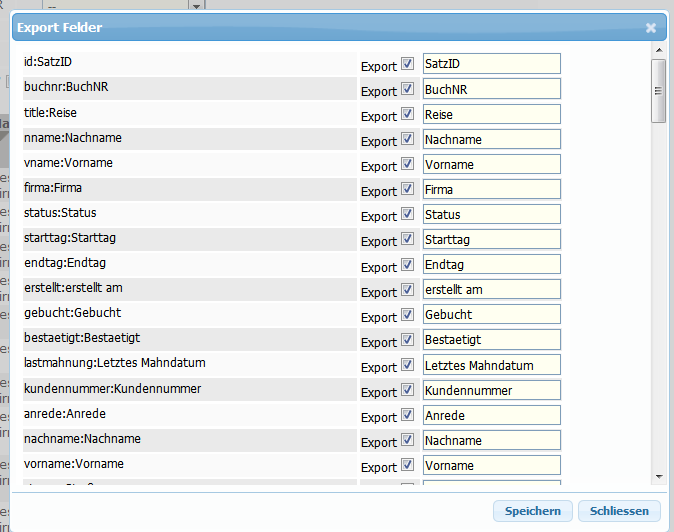Click the scrollbar up arrow
Viewport: 674px width, 532px height.
click(x=658, y=50)
